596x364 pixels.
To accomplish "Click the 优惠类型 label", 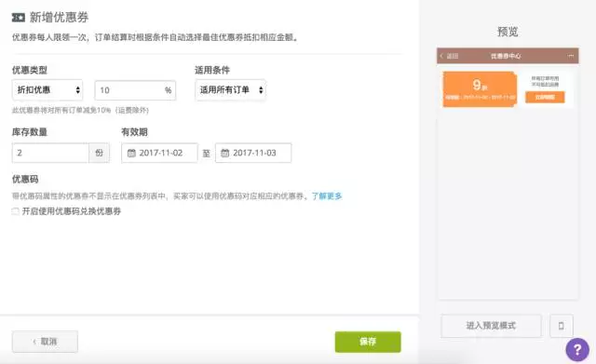I will (x=30, y=70).
